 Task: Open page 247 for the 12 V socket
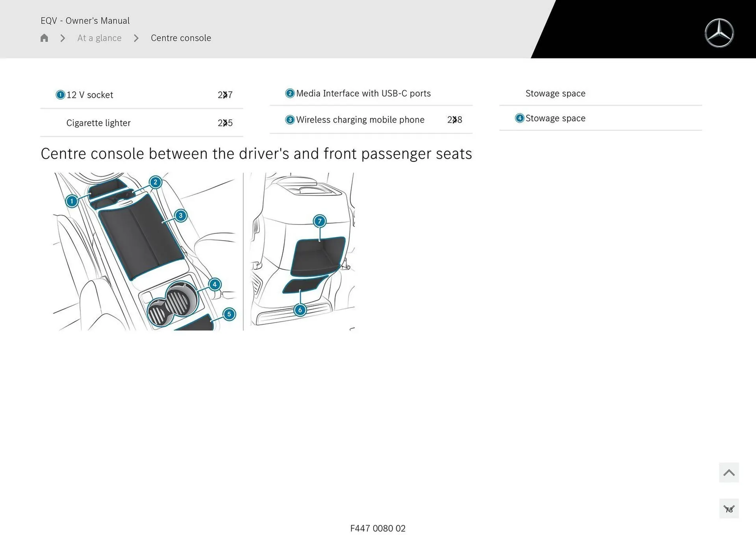(x=225, y=95)
